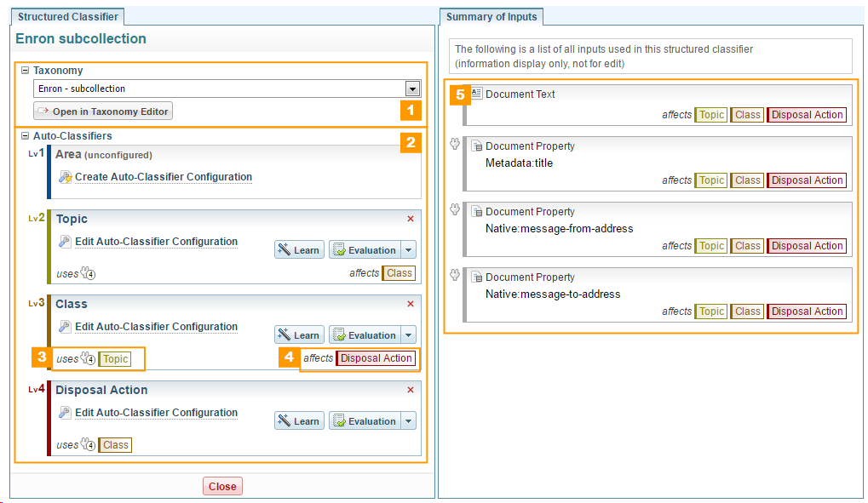Expand Evaluation options for Disposal Action
Image resolution: width=868 pixels, height=503 pixels.
pos(408,421)
